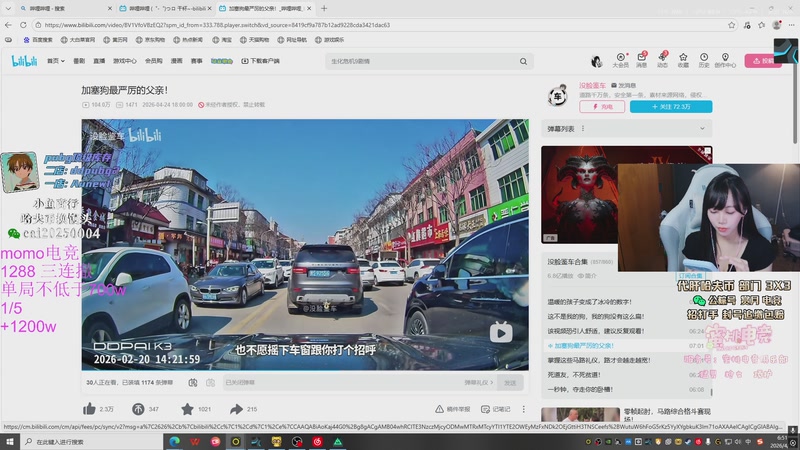Viewport: 800px width, 450px height.
Task: Open the 番剧 navigation item
Action: [x=79, y=61]
